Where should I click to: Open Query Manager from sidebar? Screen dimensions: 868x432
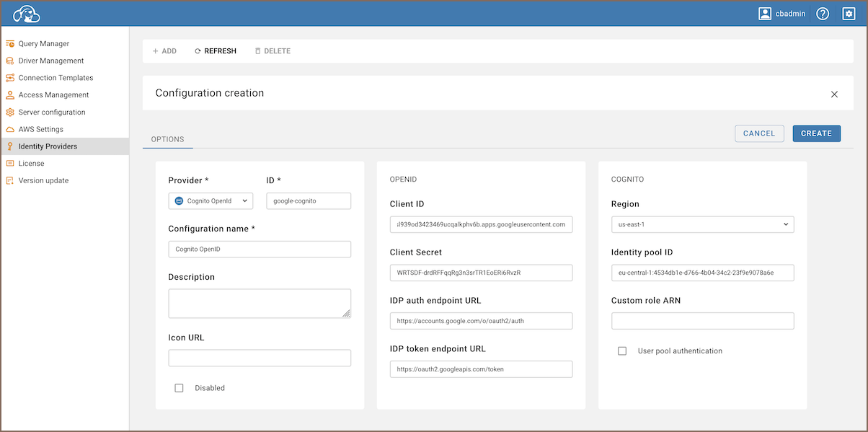[43, 44]
